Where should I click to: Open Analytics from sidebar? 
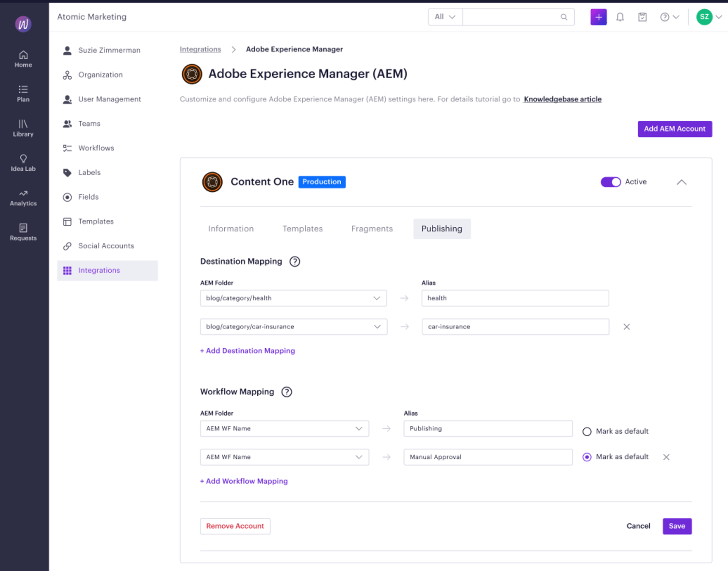[x=23, y=198]
